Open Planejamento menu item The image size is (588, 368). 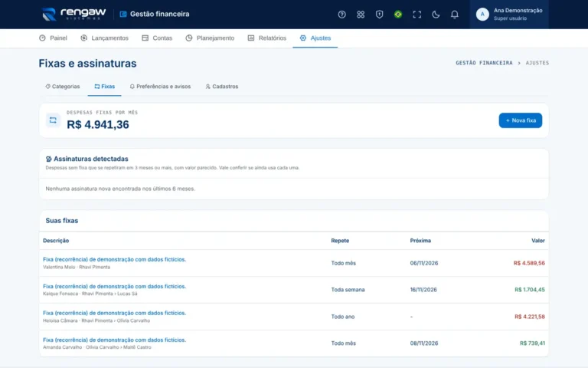point(210,38)
